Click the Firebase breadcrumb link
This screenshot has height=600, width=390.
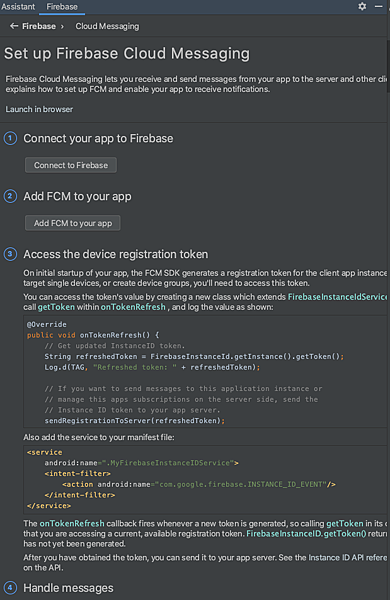click(x=39, y=26)
